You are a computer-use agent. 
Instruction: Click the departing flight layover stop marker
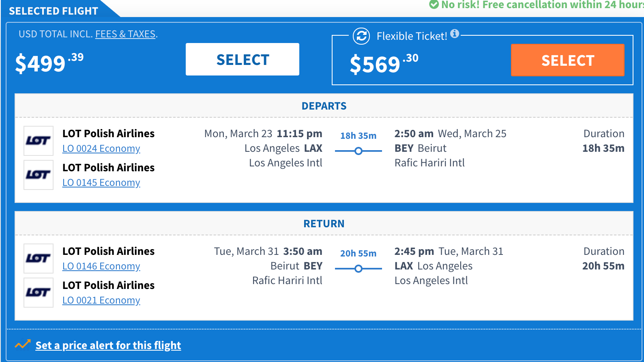[358, 151]
